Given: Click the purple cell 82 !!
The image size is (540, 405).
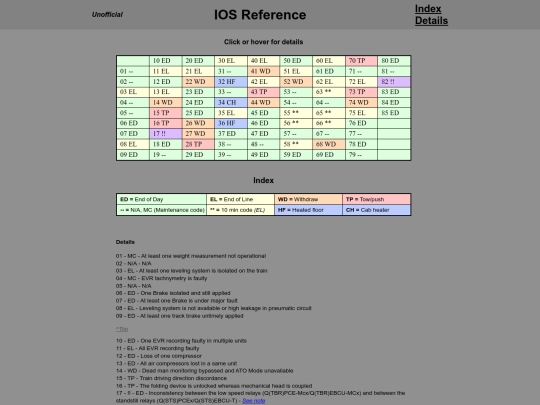Looking at the screenshot, I should pos(394,82).
